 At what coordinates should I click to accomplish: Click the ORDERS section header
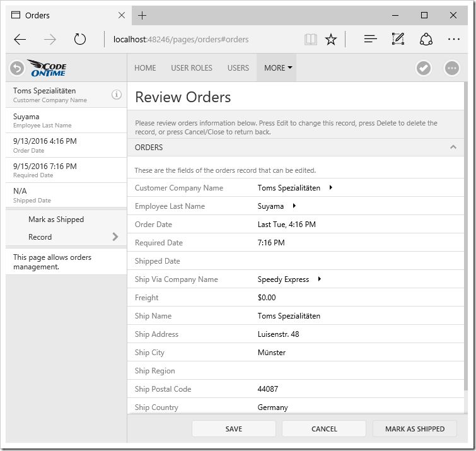click(296, 148)
